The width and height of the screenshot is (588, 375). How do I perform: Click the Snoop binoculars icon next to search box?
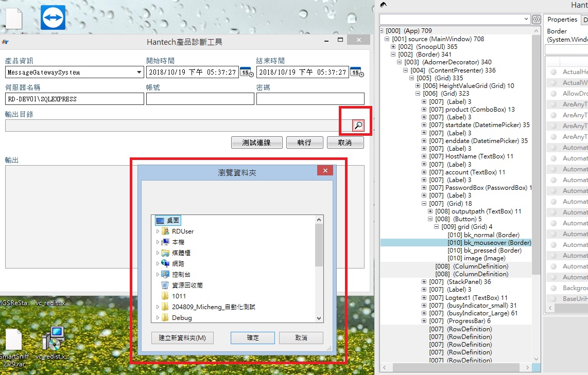tap(536, 20)
